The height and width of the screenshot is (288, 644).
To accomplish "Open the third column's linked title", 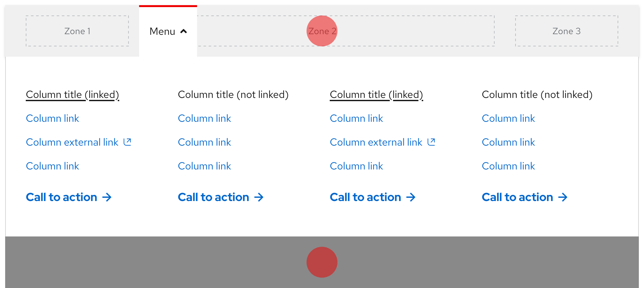I will pyautogui.click(x=376, y=94).
